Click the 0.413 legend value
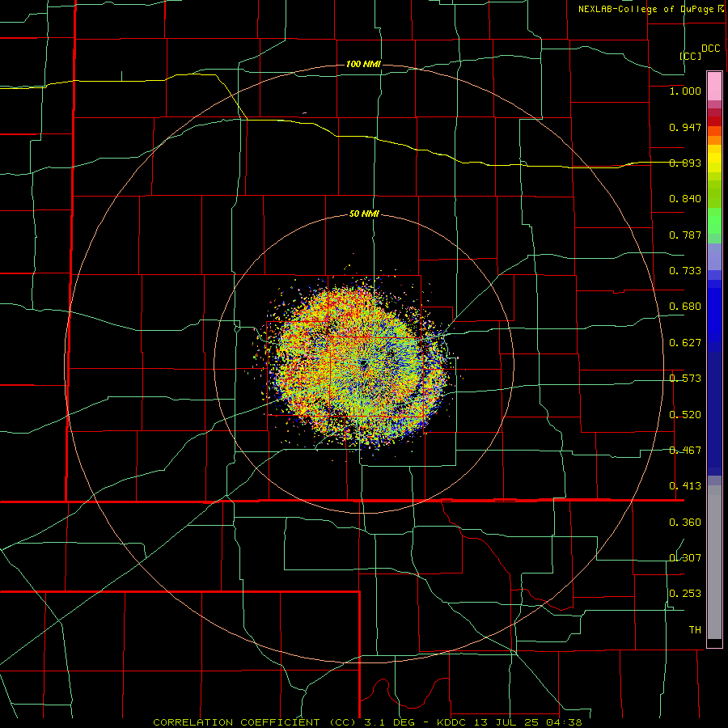 click(x=685, y=486)
